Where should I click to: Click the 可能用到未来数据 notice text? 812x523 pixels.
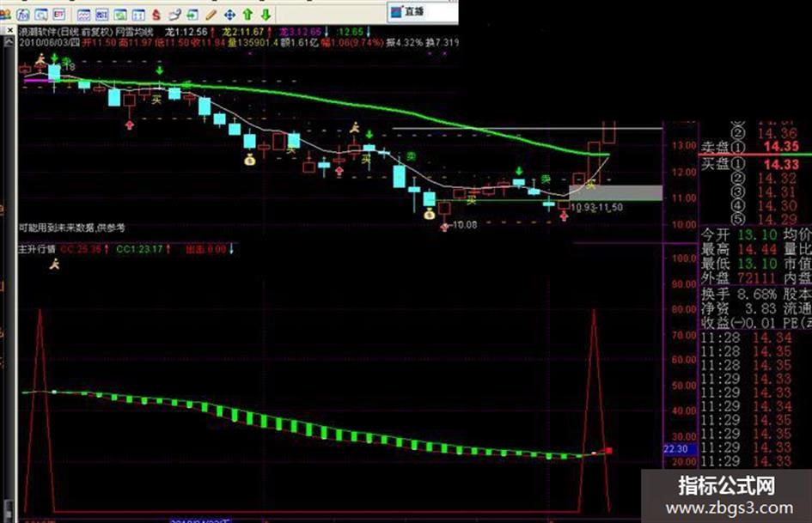pos(71,228)
